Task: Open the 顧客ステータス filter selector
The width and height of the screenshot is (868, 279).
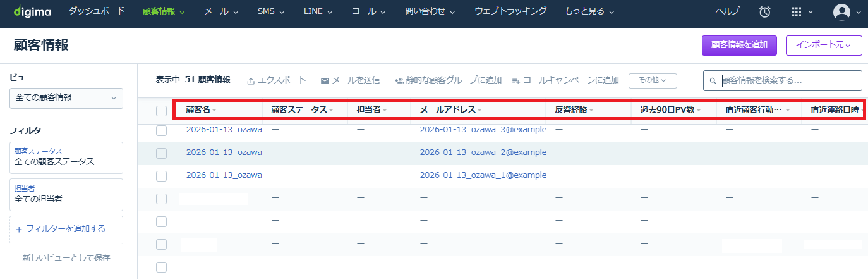Action: tap(66, 157)
